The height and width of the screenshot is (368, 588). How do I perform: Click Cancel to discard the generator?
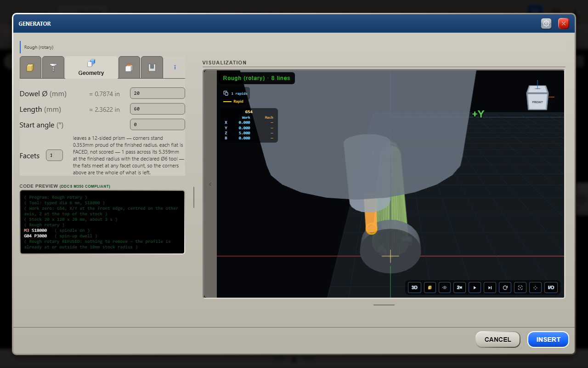pos(498,339)
